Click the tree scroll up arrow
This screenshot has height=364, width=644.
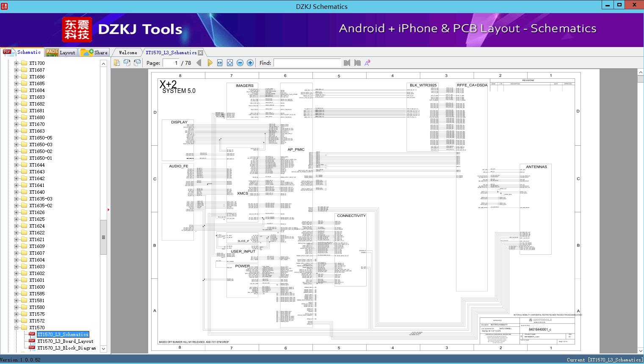pyautogui.click(x=103, y=64)
